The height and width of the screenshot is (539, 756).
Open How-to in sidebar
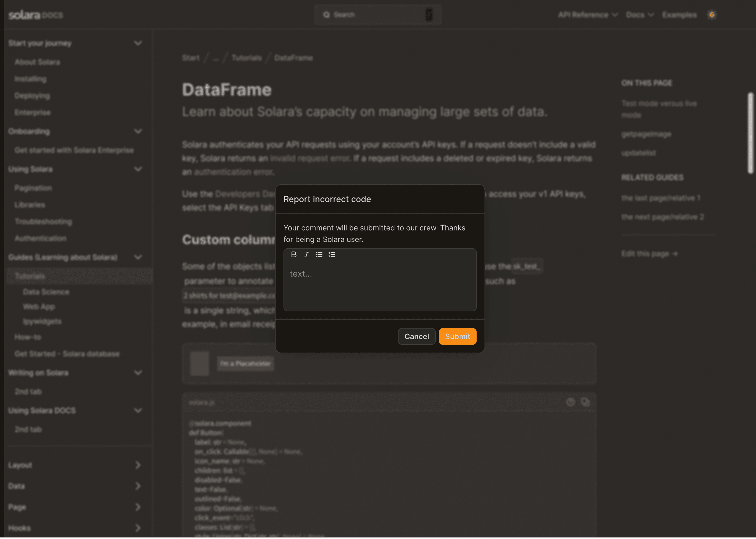point(28,337)
